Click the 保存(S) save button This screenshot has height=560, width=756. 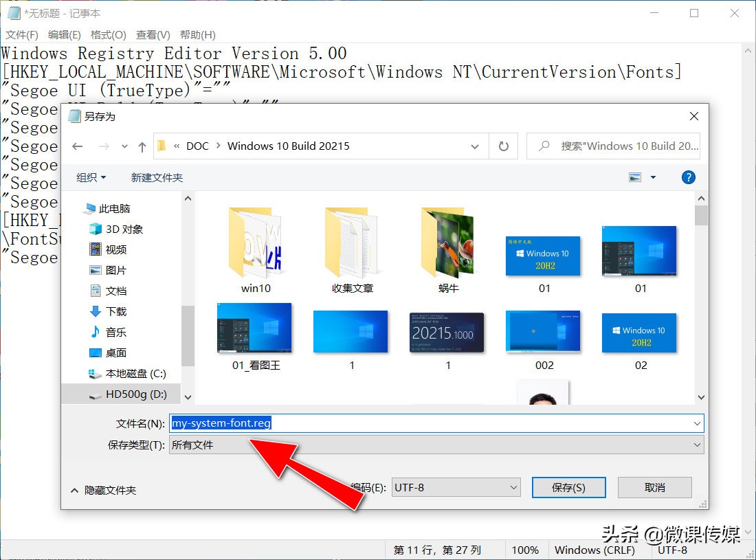pyautogui.click(x=568, y=487)
